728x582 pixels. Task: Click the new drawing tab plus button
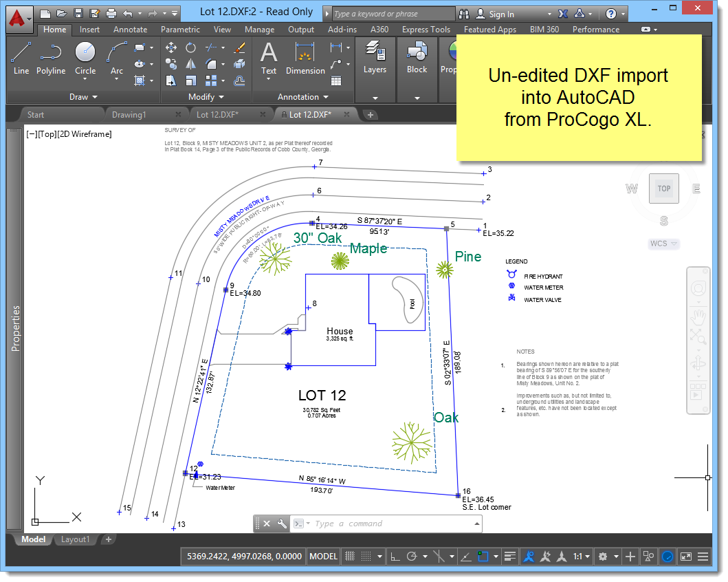(370, 115)
